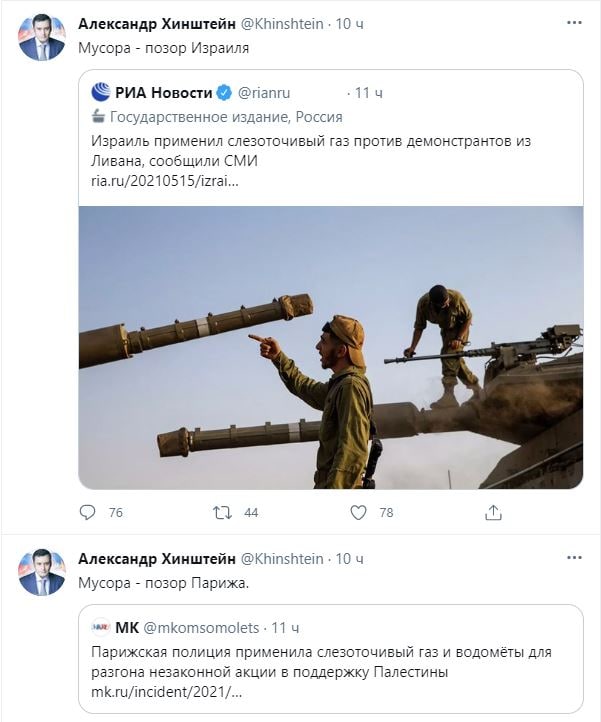Click the МК logo avatar in quoted tweet
This screenshot has width=601, height=722.
101,628
